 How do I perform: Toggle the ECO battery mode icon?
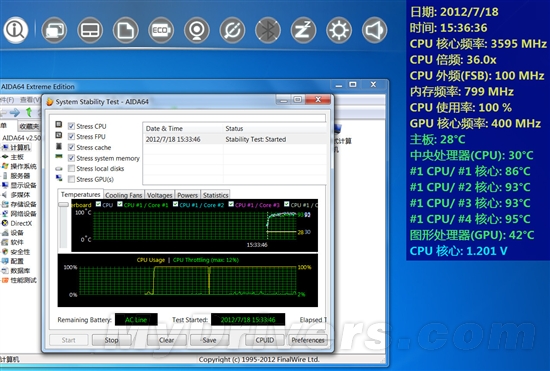(x=161, y=30)
